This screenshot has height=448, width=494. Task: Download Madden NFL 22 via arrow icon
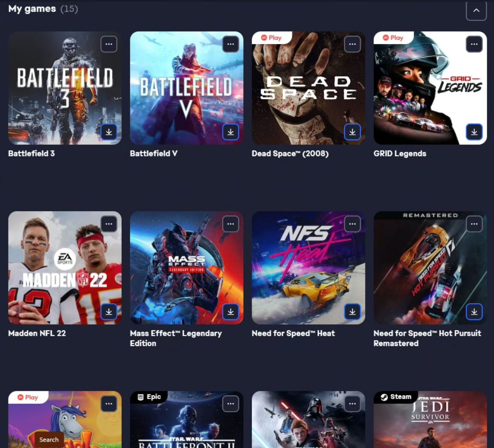tap(109, 312)
